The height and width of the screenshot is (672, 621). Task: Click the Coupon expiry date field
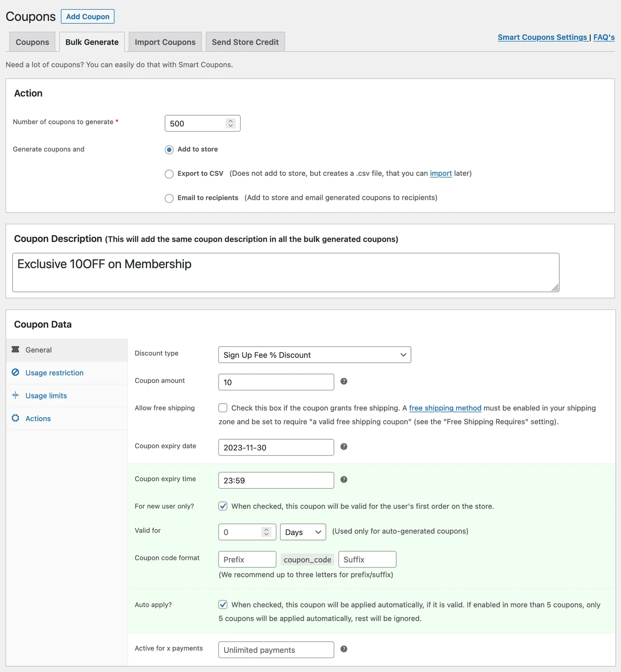276,447
